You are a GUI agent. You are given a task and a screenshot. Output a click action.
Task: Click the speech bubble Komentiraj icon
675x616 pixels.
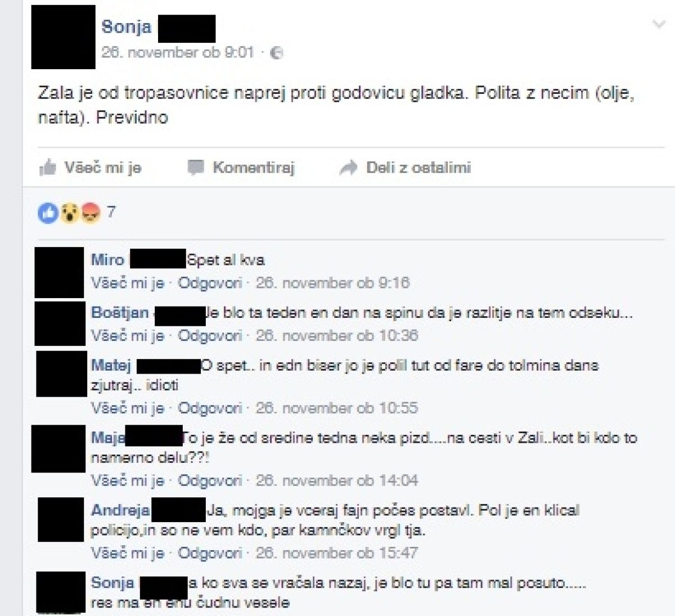pyautogui.click(x=195, y=168)
